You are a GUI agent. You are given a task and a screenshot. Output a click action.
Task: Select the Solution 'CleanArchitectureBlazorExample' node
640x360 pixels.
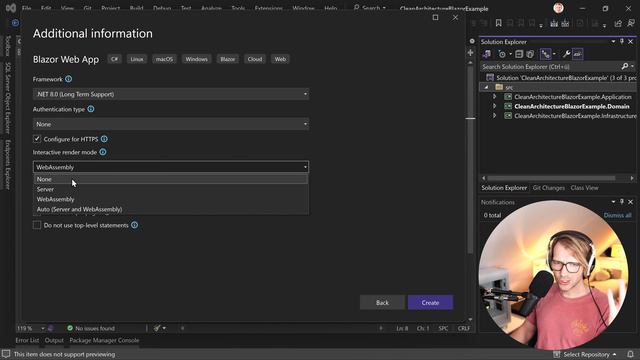click(x=560, y=78)
